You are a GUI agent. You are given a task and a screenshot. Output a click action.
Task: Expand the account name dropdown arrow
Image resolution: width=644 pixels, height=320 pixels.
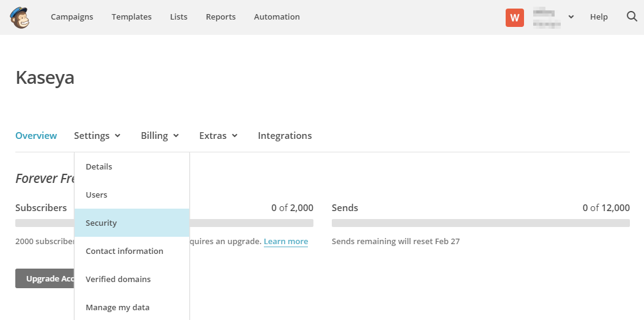point(571,17)
